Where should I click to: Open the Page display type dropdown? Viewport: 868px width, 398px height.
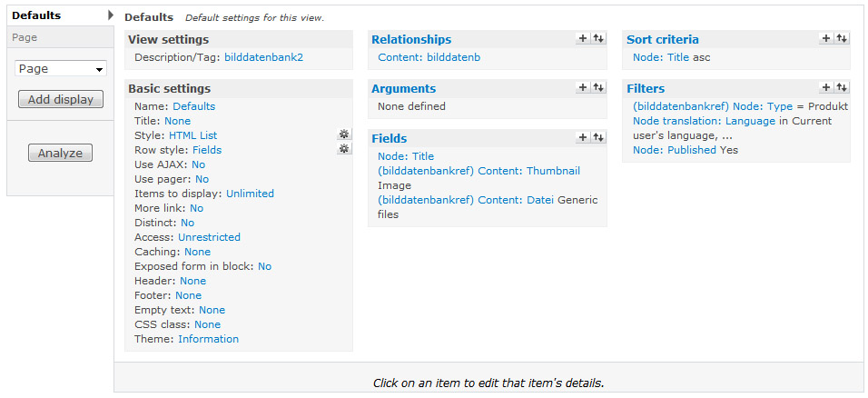(61, 68)
